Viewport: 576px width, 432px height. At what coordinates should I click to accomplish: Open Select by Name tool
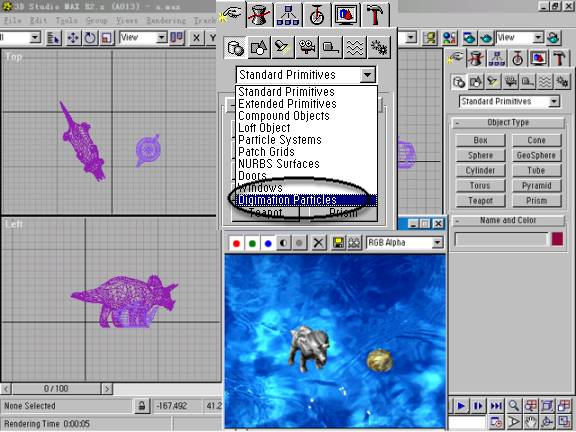pyautogui.click(x=54, y=38)
